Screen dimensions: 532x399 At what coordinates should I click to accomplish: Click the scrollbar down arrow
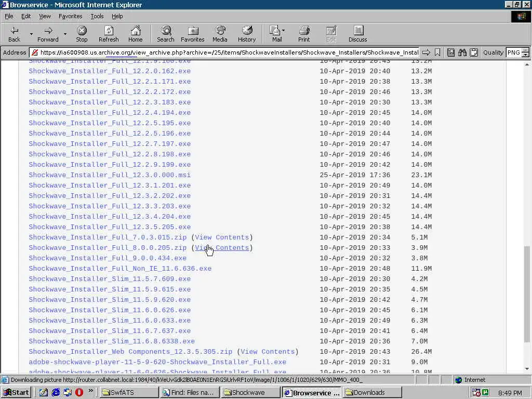point(527,369)
